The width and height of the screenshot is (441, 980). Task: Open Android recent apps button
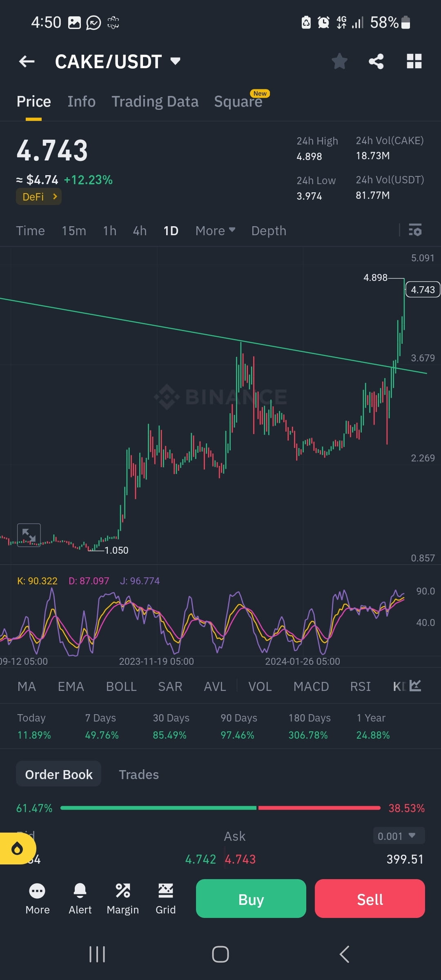tap(97, 954)
